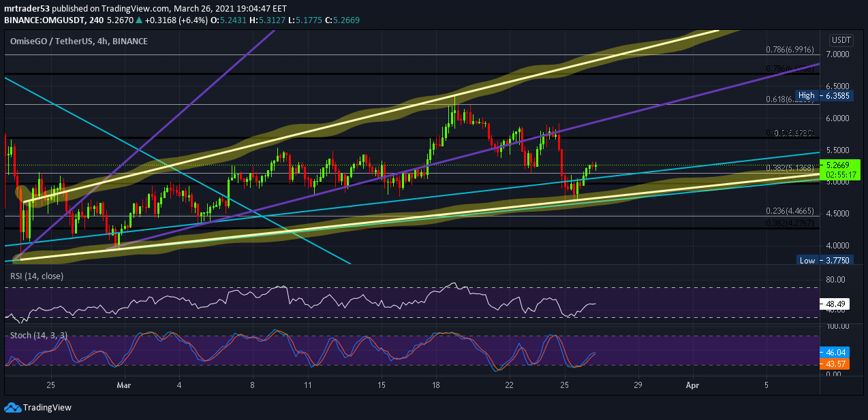The image size is (868, 420).
Task: Select the RSI (14, close) indicator label
Action: [x=36, y=276]
